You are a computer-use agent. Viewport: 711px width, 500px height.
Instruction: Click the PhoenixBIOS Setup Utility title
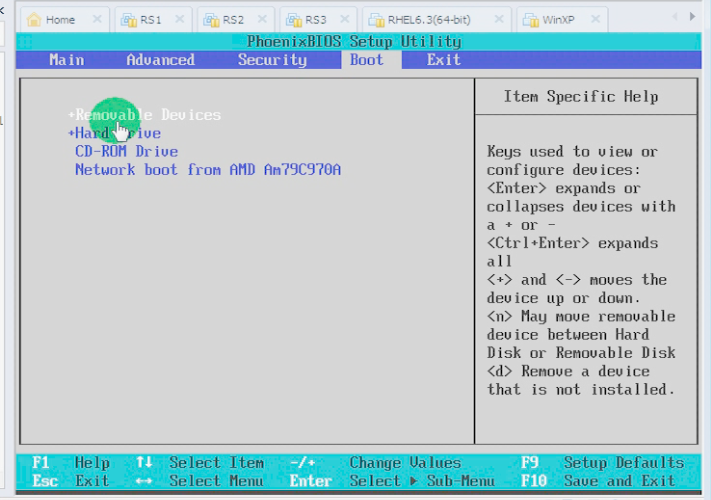(354, 42)
